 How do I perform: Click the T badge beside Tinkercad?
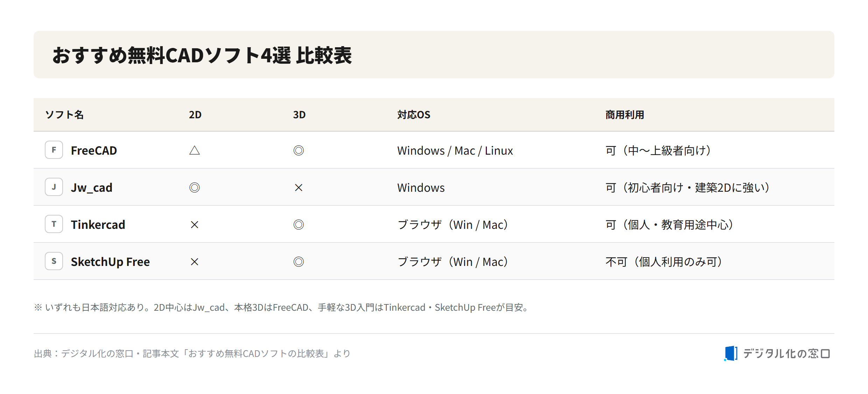point(54,224)
